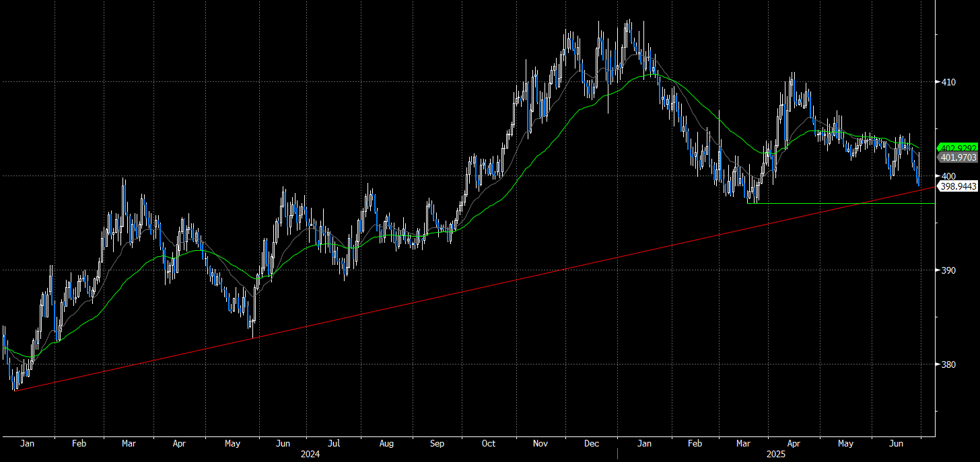The height and width of the screenshot is (462, 980).
Task: Click the Sep month axis label
Action: 437,444
